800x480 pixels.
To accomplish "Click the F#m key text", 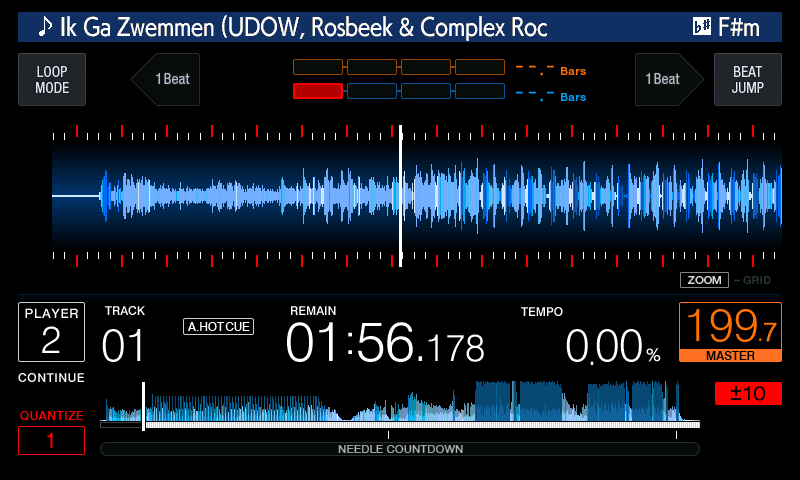I will pos(739,27).
